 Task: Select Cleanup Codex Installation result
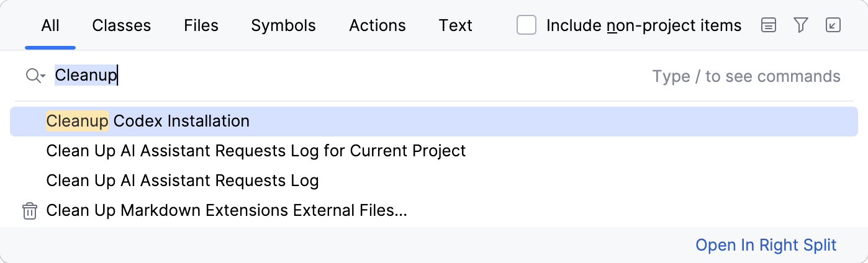pos(148,121)
